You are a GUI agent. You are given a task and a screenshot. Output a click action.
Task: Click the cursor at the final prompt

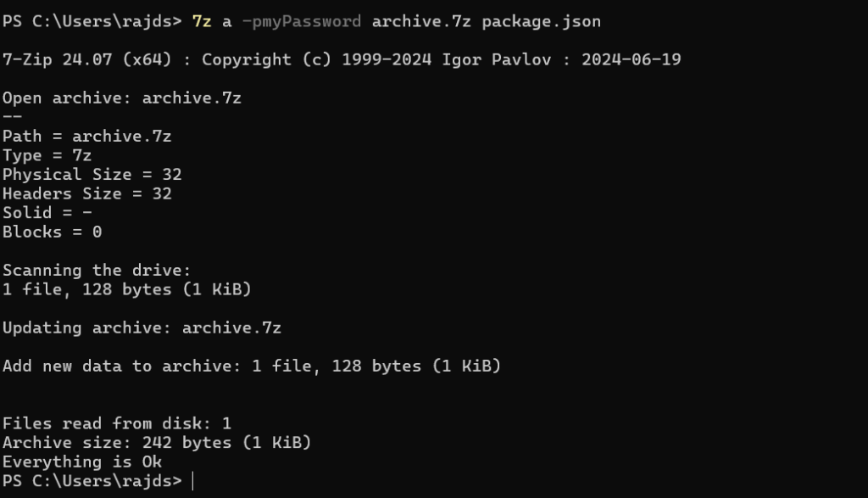pos(193,481)
